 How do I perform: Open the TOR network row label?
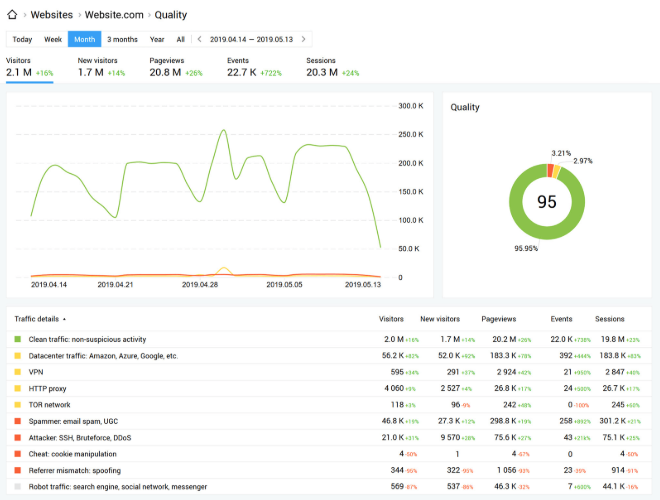coord(49,404)
